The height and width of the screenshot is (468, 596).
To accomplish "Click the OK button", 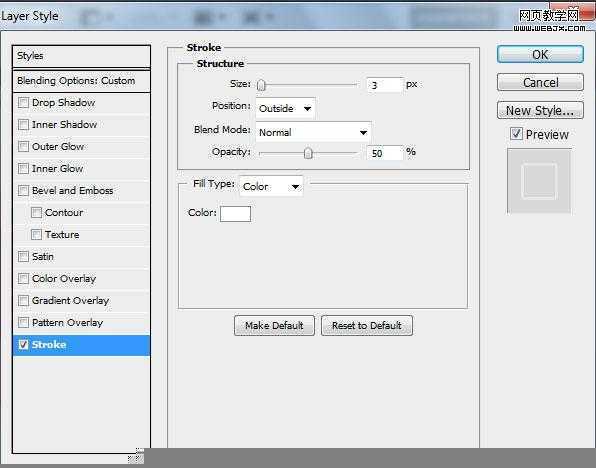I will 540,54.
